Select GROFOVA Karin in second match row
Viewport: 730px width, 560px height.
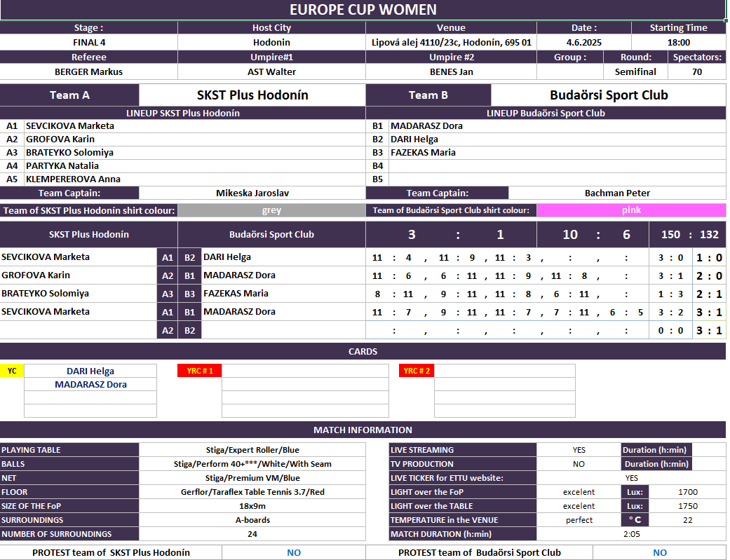coord(79,275)
